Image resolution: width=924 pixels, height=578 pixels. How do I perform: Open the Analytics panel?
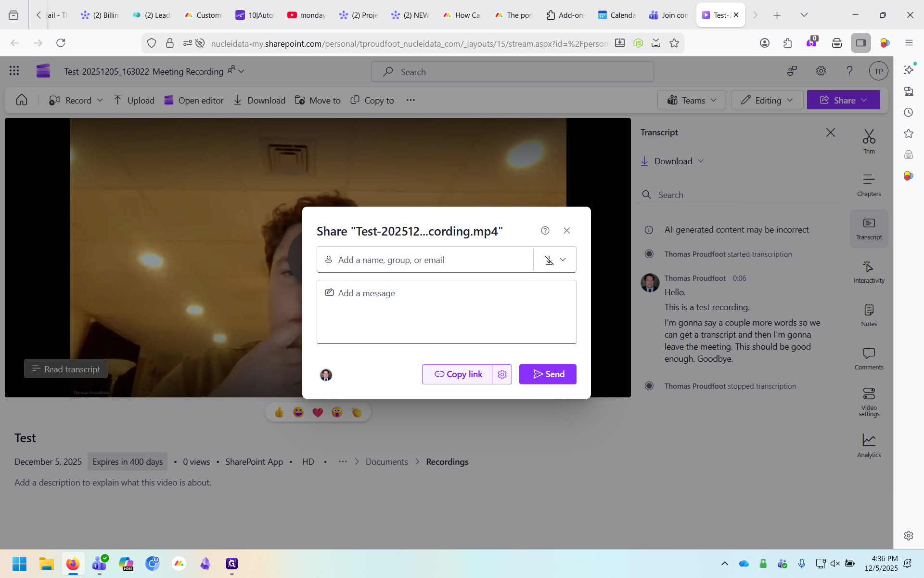(869, 445)
